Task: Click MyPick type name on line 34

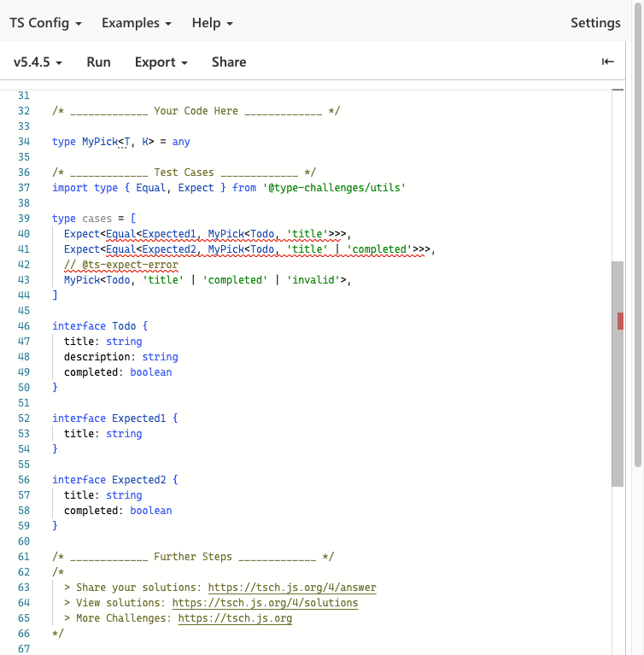Action: click(x=100, y=142)
